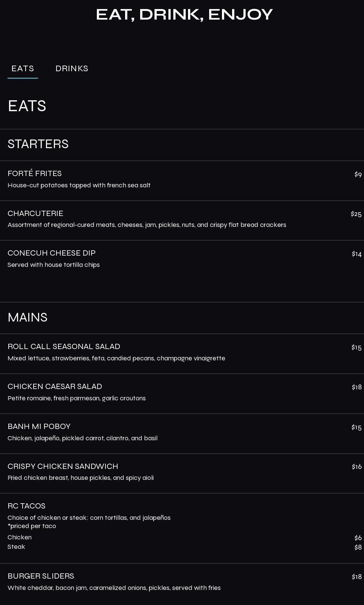Click the $25 Charcuterie price
Image resolution: width=364 pixels, height=605 pixels.
(356, 214)
